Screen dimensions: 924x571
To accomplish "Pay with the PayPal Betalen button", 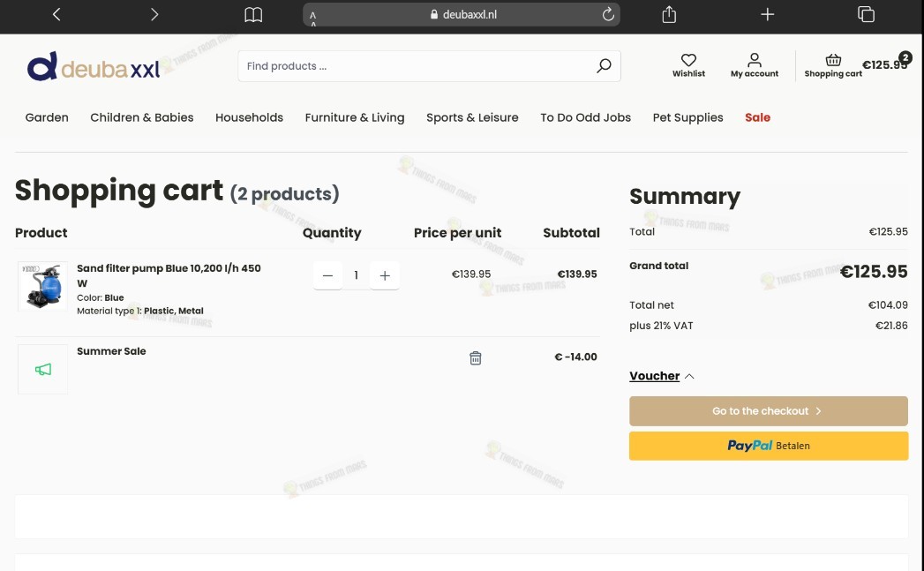I will click(x=769, y=446).
